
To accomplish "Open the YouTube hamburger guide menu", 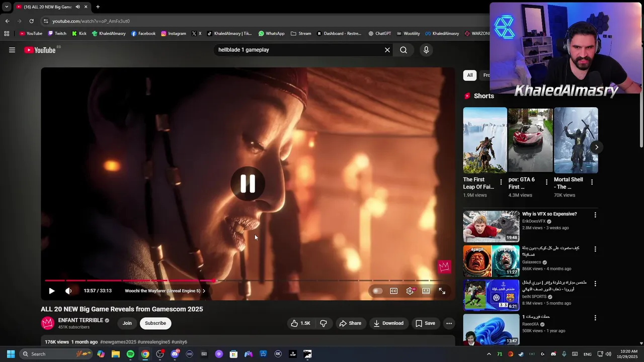I will [x=12, y=50].
